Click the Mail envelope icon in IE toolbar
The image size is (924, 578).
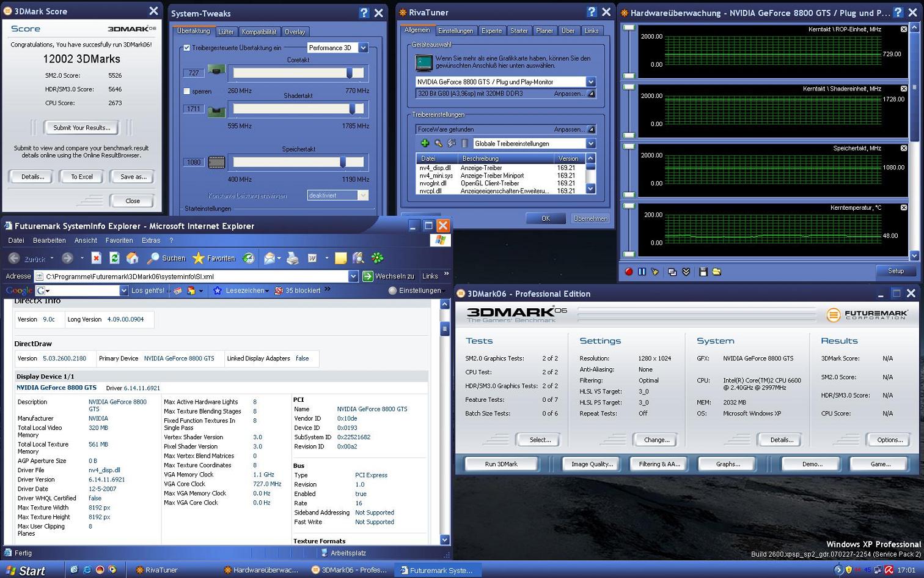(x=269, y=258)
